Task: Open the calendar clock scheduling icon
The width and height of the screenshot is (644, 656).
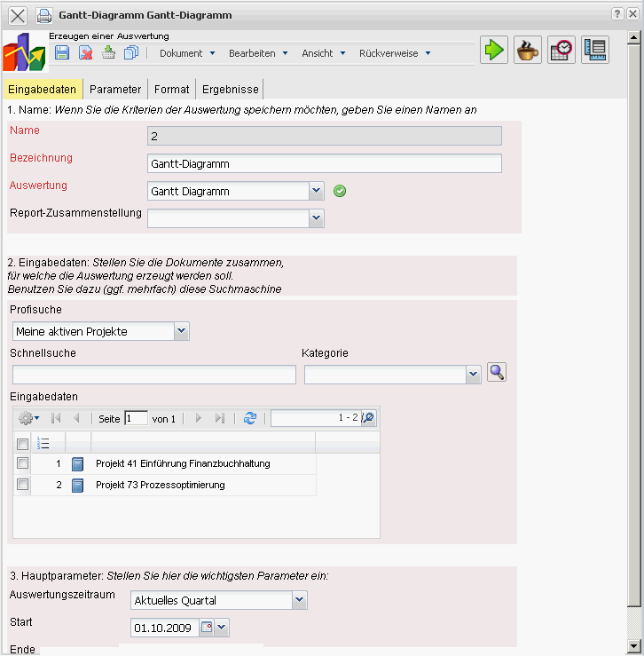Action: 562,51
